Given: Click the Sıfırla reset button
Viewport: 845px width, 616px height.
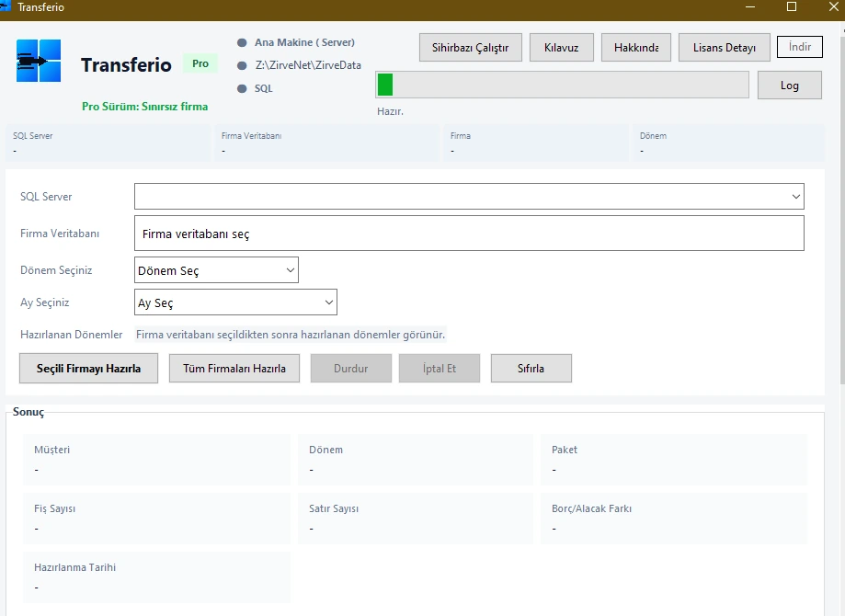Looking at the screenshot, I should click(x=531, y=369).
